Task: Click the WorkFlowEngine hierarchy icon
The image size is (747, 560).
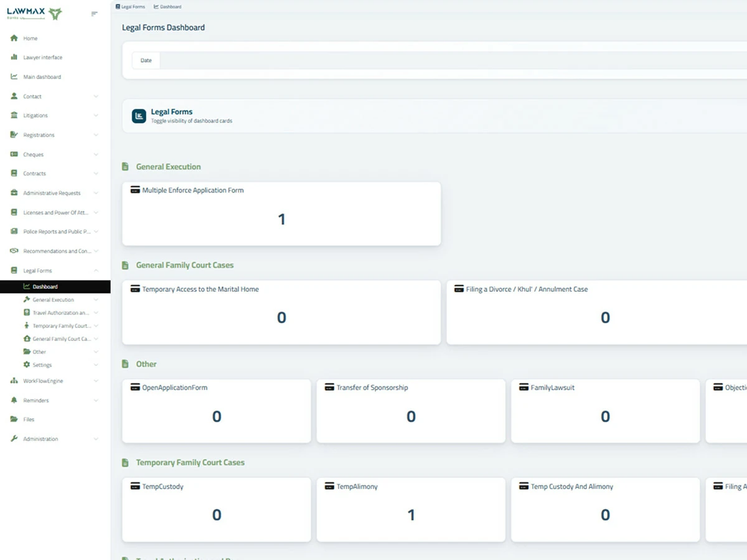Action: click(x=14, y=381)
